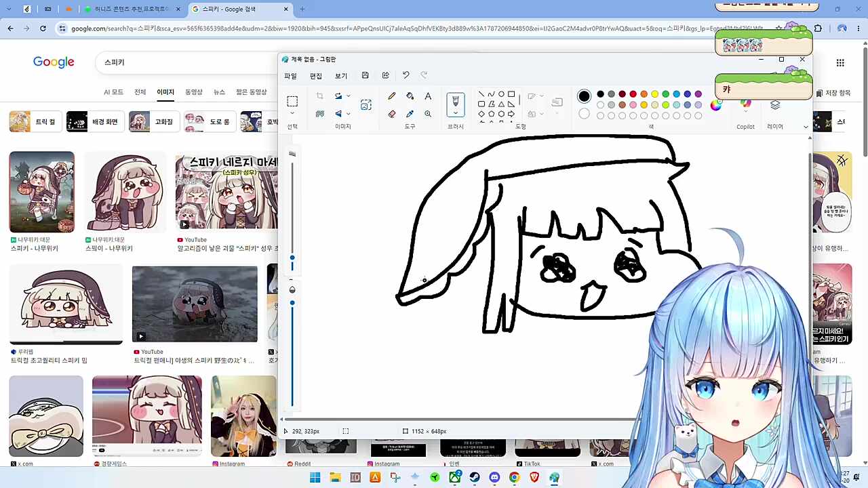This screenshot has height=488, width=868.
Task: Select the Curve shape
Action: click(x=491, y=94)
